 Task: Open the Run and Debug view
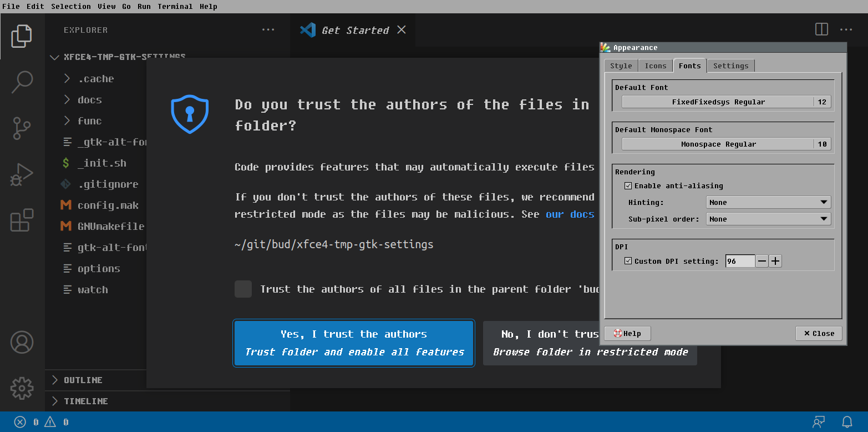click(22, 174)
